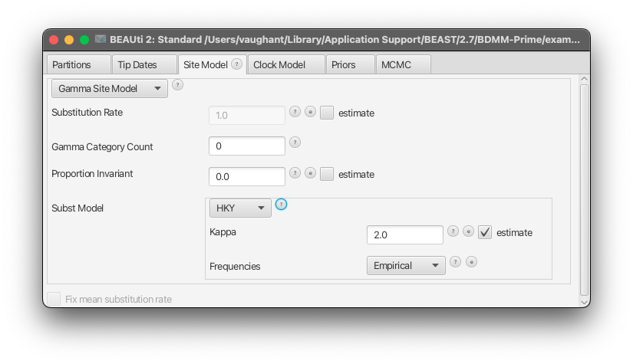The image size is (633, 364).
Task: Click scrollbar up arrow
Action: pyautogui.click(x=584, y=79)
